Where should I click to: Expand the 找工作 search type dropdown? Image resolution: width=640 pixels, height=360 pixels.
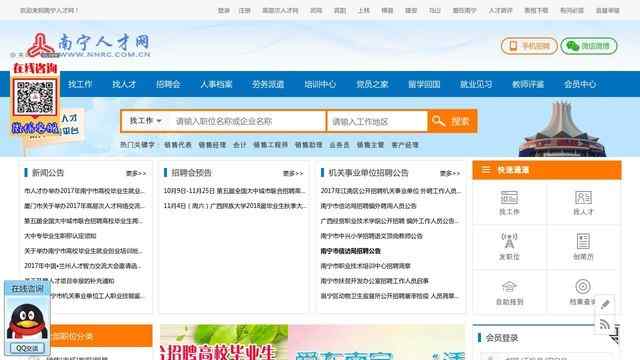tap(146, 121)
